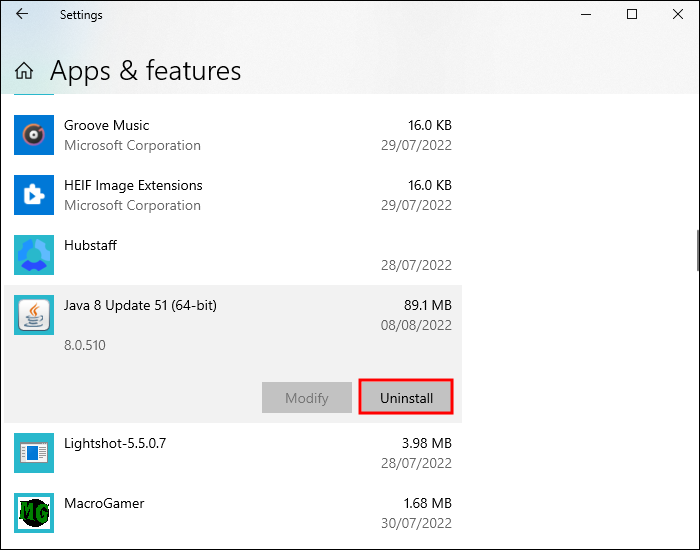Click the Lightshot app icon
Viewport: 700px width, 550px height.
pyautogui.click(x=34, y=453)
